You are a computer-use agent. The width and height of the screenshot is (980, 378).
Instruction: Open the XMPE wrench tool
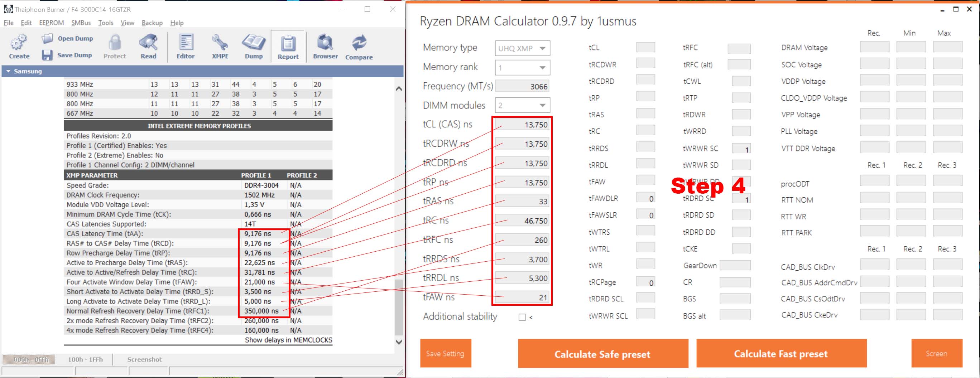[220, 47]
